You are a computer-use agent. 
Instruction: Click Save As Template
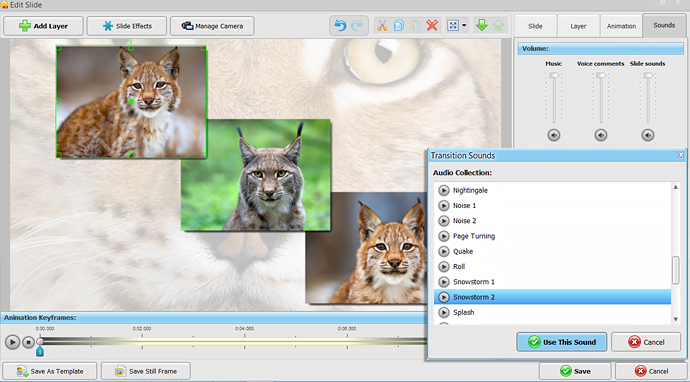50,371
